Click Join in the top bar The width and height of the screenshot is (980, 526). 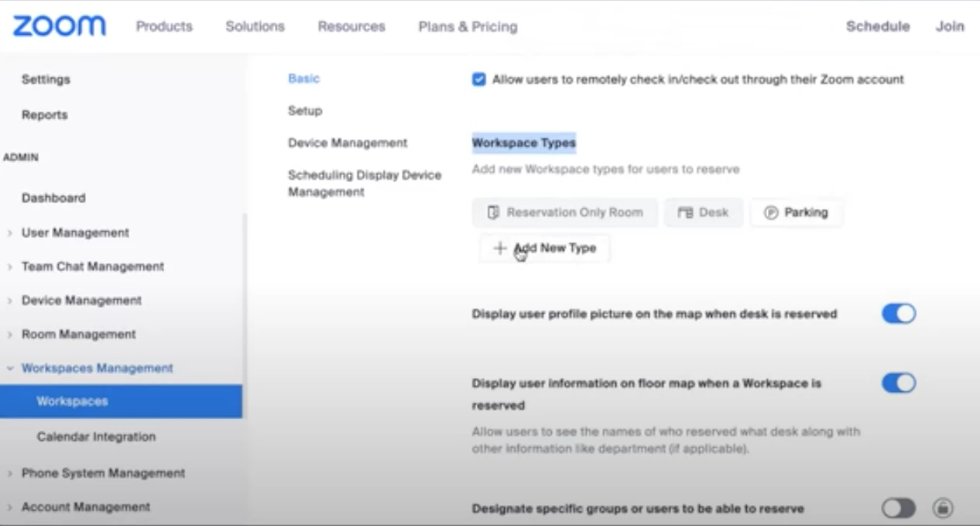pos(950,26)
